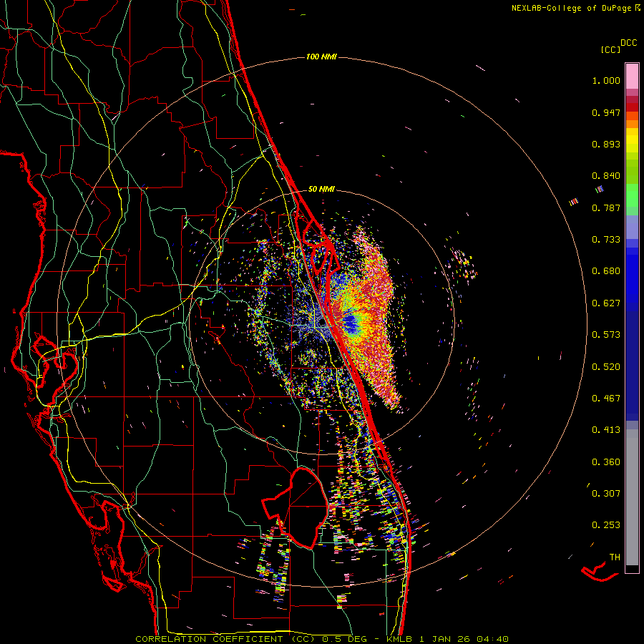Click the TH threshold label on the legend

coord(615,557)
